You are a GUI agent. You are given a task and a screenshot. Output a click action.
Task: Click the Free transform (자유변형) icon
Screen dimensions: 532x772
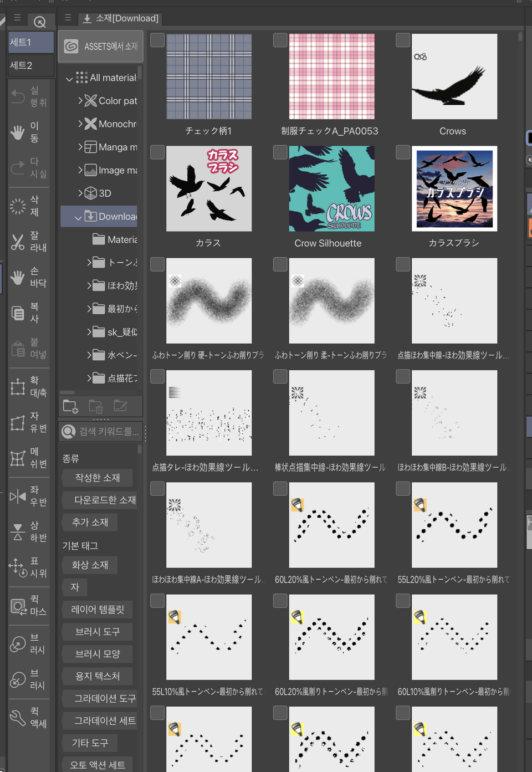(x=18, y=422)
